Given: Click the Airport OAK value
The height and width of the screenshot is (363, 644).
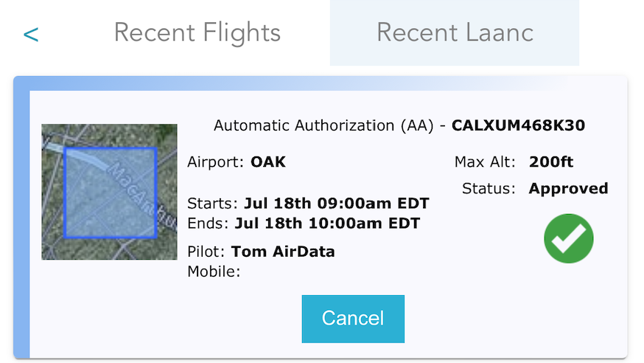Looking at the screenshot, I should coord(268,162).
